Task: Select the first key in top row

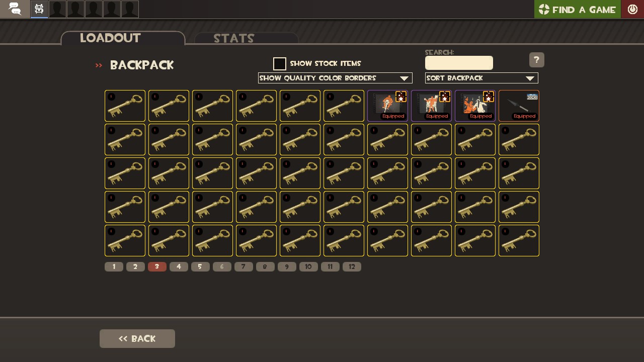Action: (125, 106)
